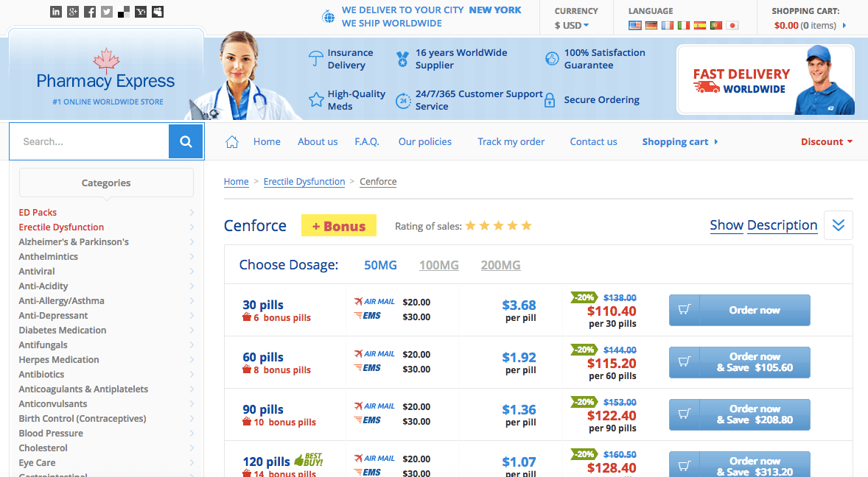The image size is (868, 477).
Task: Share the page via Twitter icon
Action: click(107, 12)
